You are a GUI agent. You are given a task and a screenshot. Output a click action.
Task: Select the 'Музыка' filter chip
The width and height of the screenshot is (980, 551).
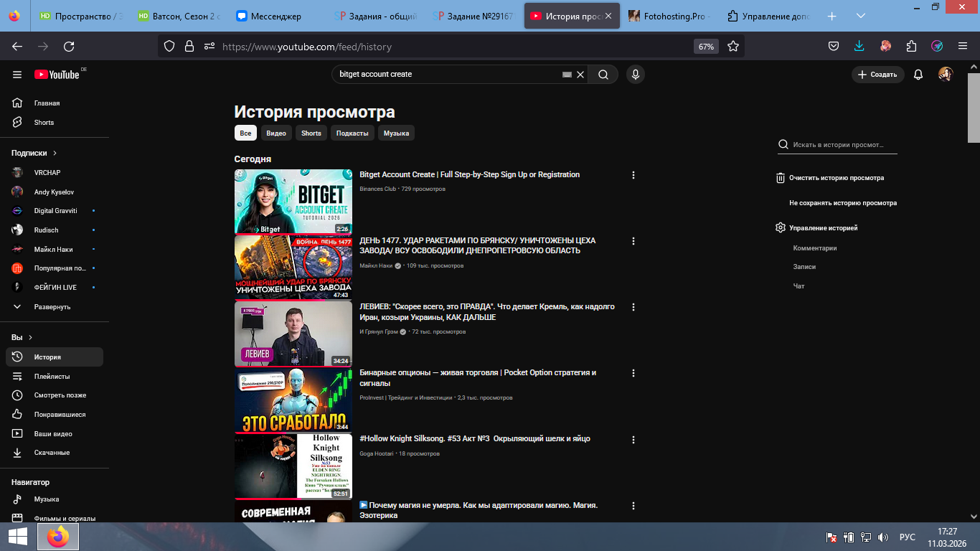[396, 133]
